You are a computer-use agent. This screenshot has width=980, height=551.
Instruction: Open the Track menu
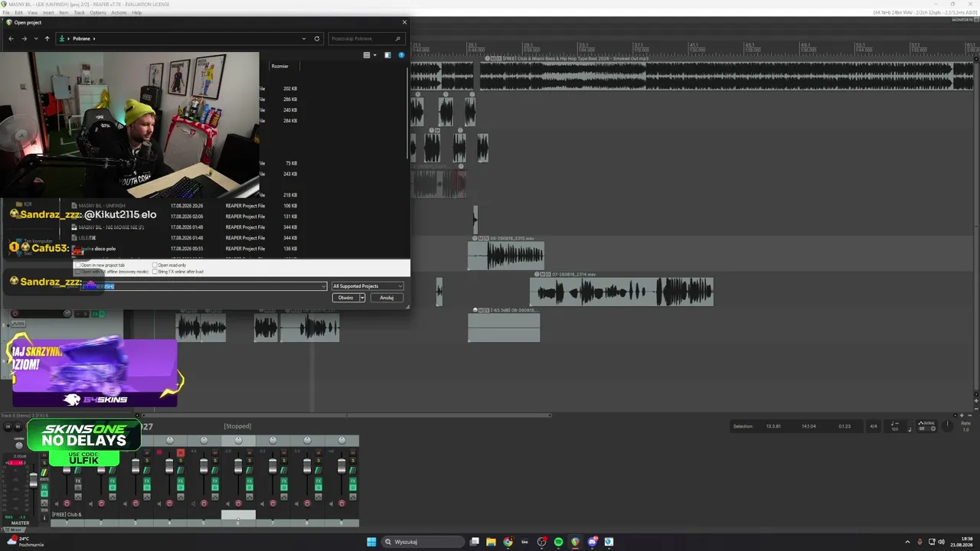pos(79,13)
